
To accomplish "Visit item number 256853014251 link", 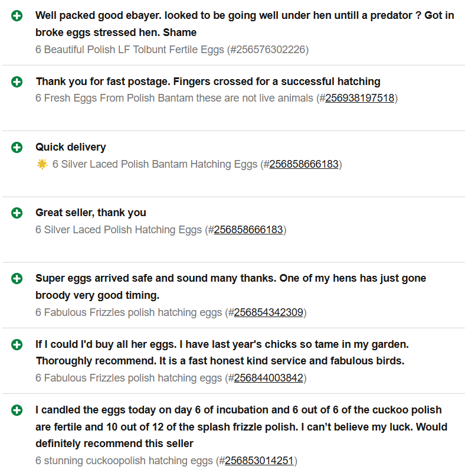I will [259, 461].
